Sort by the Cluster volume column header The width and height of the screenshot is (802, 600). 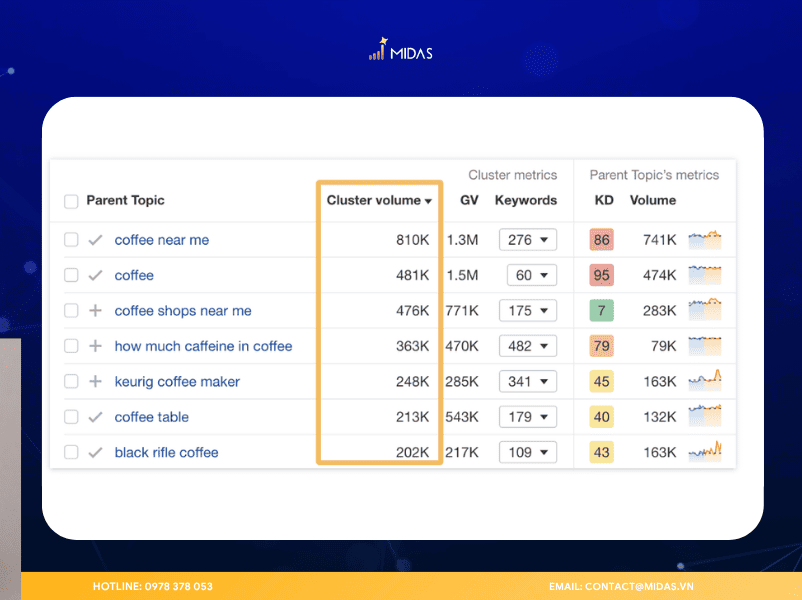tap(379, 200)
